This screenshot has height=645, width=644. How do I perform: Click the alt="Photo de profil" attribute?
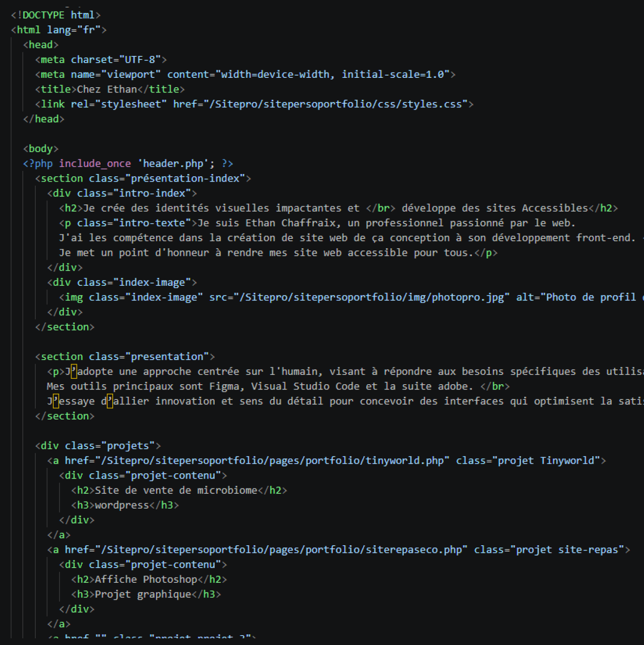click(580, 297)
